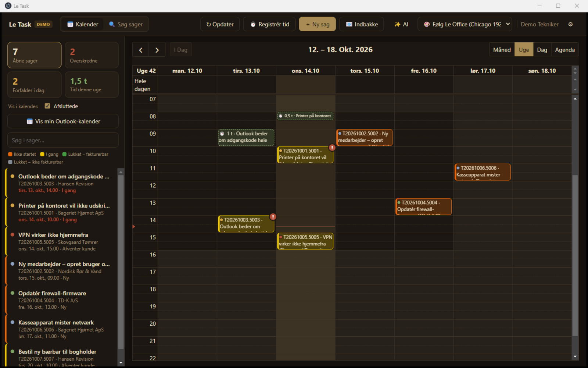Click the Le Task app logo in title bar
588x368 pixels.
8,6
